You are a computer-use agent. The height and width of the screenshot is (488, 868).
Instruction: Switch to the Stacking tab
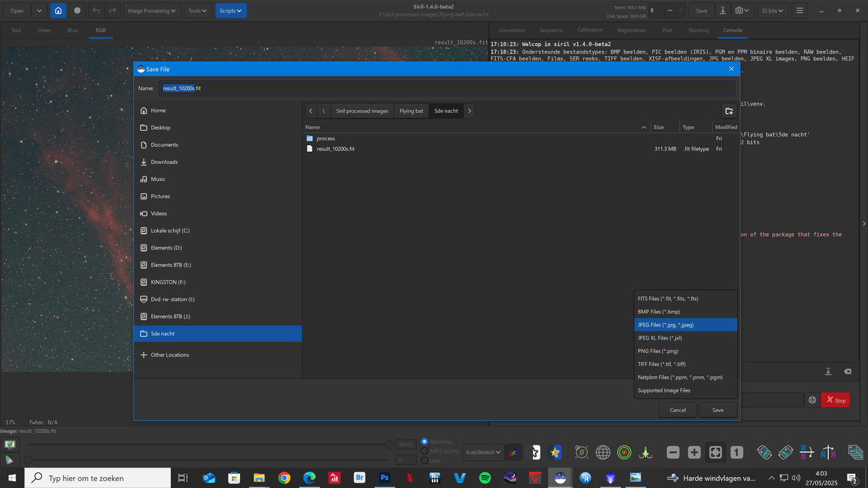tap(698, 30)
